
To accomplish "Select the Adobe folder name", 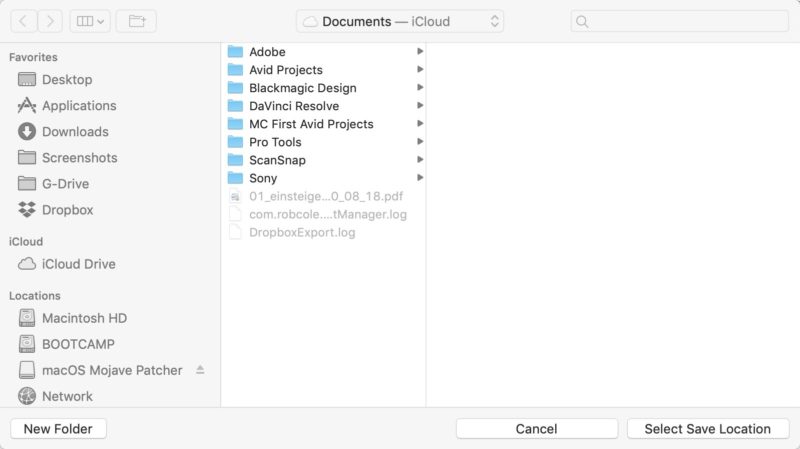I will 267,52.
